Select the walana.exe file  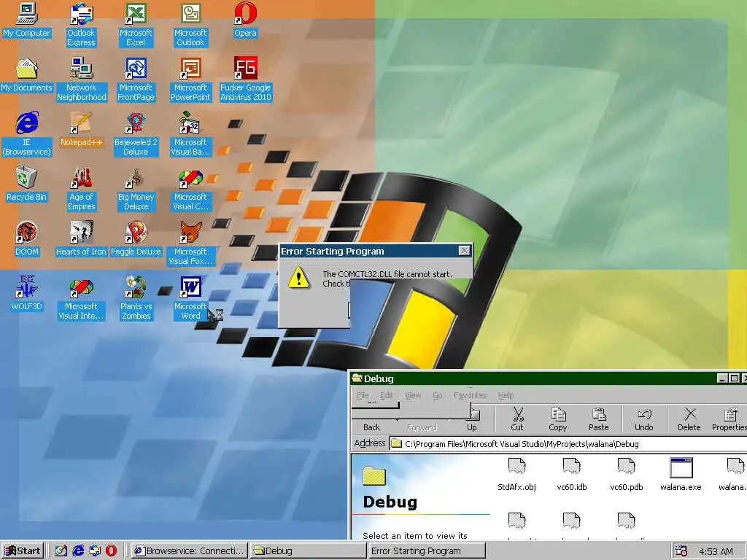click(x=681, y=474)
